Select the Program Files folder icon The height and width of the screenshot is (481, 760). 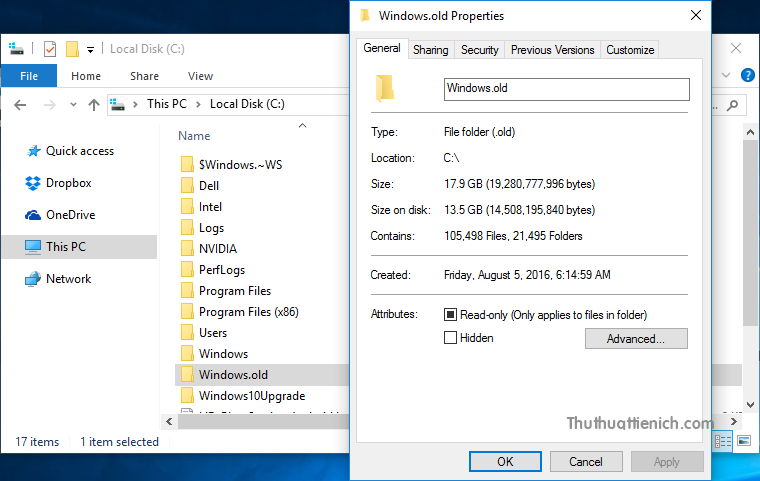click(187, 290)
